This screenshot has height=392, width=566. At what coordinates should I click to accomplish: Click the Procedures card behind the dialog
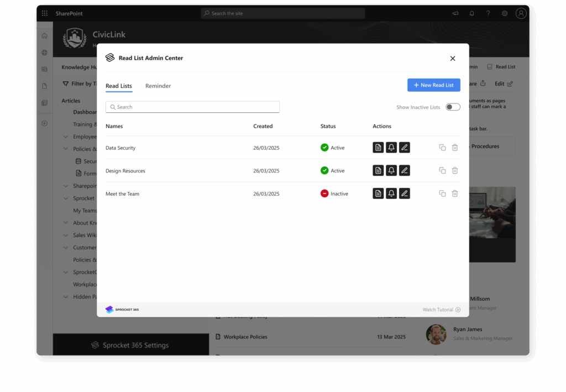[x=491, y=146]
